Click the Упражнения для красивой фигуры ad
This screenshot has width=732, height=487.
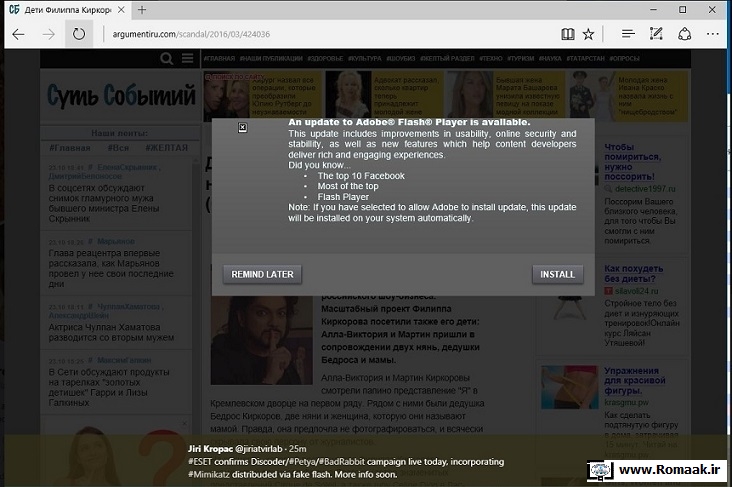tap(635, 381)
